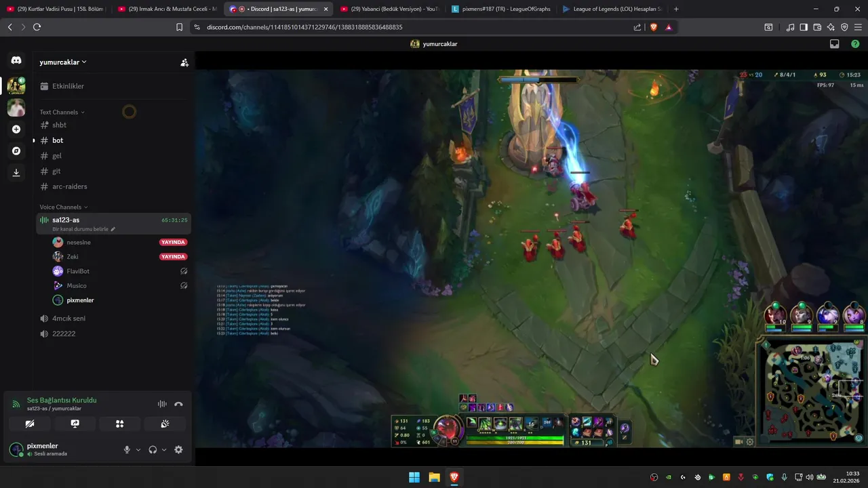868x488 pixels.
Task: Click user FlaviBot in voice channel
Action: coord(78,271)
